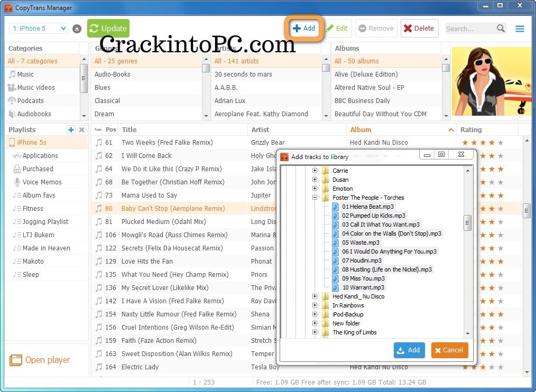Click the track list scrollbar thumb
Screen dimensions: 536x392
(526, 210)
